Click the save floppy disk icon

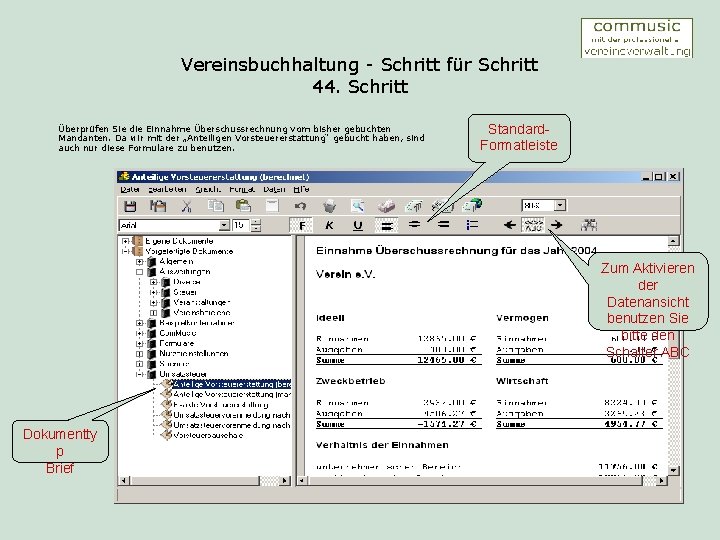(130, 206)
